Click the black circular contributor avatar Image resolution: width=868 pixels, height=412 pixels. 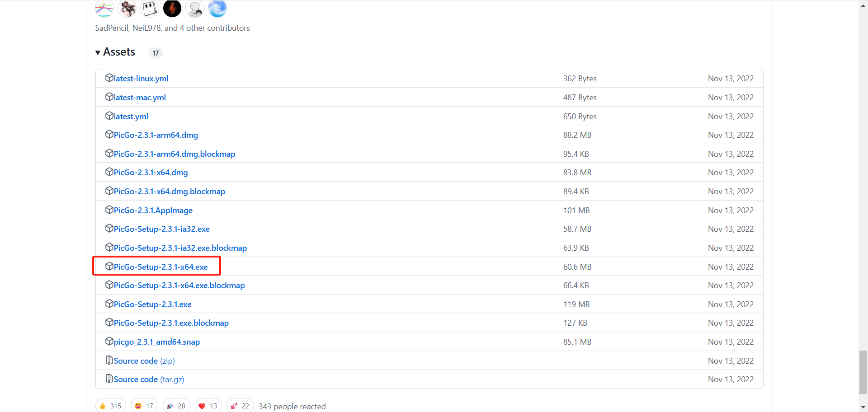pos(172,8)
